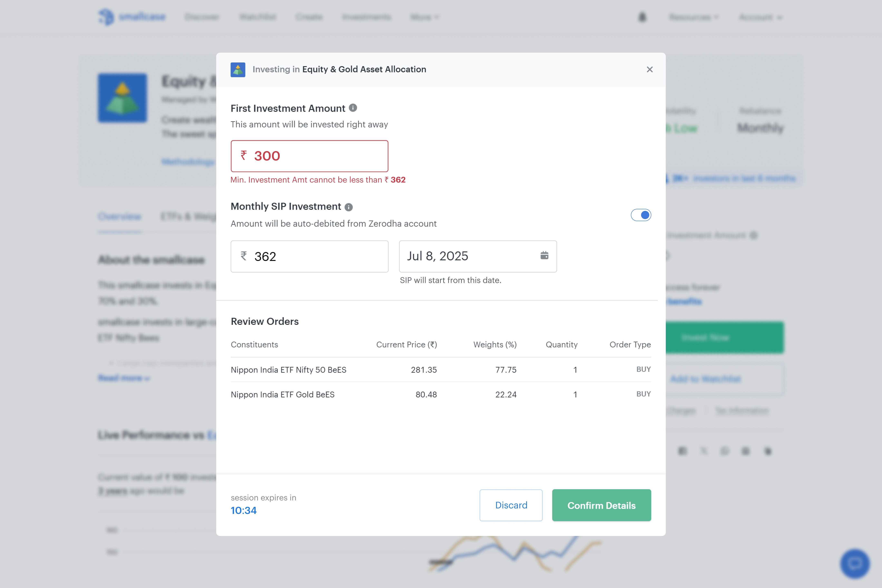Open the chat support bubble
This screenshot has height=588, width=882.
click(x=855, y=563)
